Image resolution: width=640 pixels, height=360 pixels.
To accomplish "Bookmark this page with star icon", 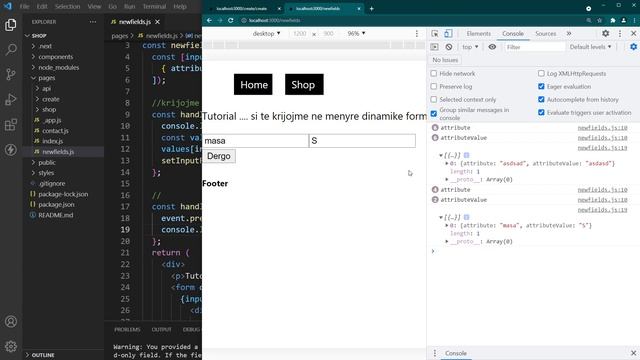I will pos(600,20).
